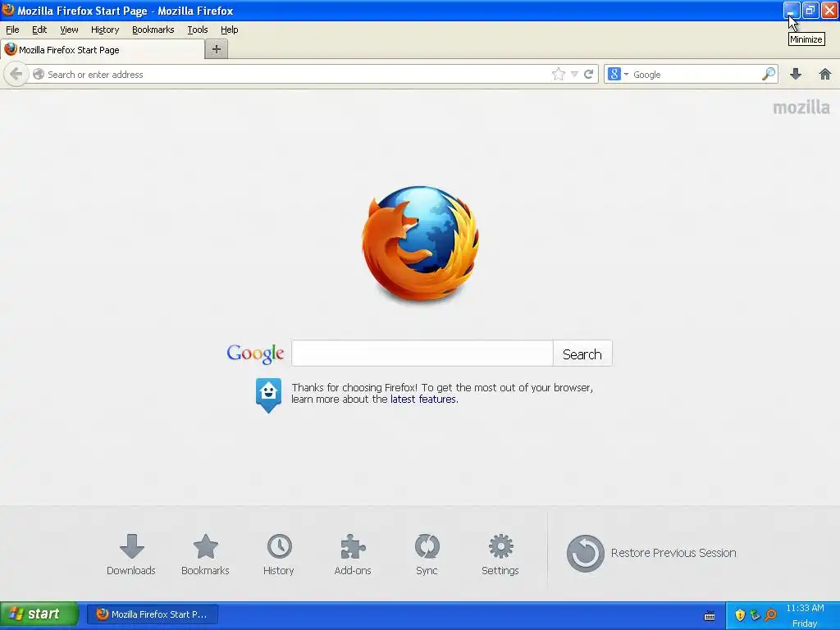Open the View menu
The image size is (840, 630).
click(69, 30)
